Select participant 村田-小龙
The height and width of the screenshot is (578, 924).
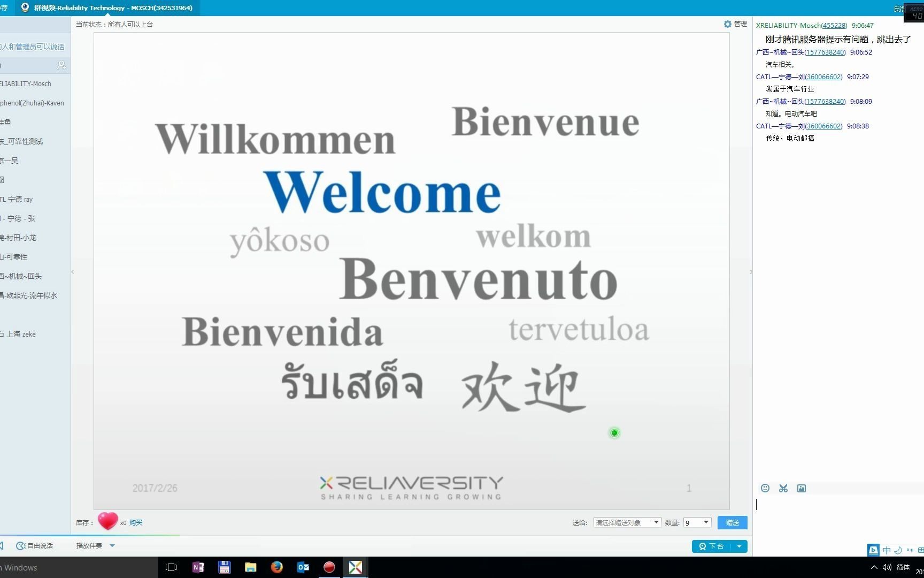coord(35,238)
